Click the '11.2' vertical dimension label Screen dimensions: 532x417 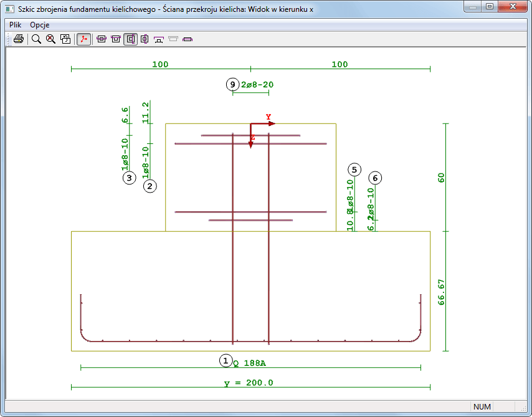pyautogui.click(x=146, y=113)
